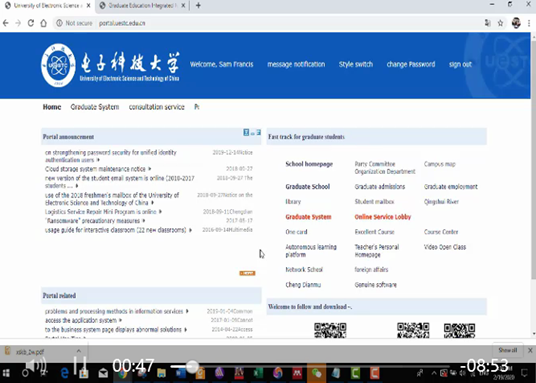Open the Campus map link

[440, 164]
